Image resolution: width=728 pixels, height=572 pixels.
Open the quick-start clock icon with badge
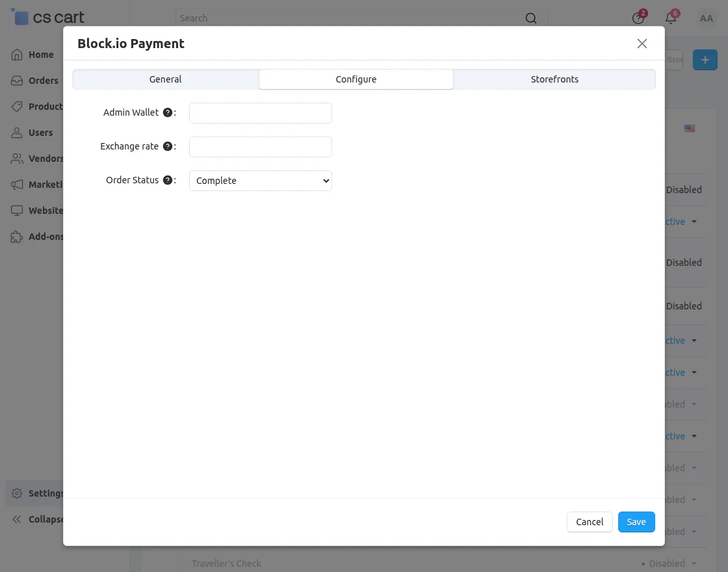click(639, 18)
